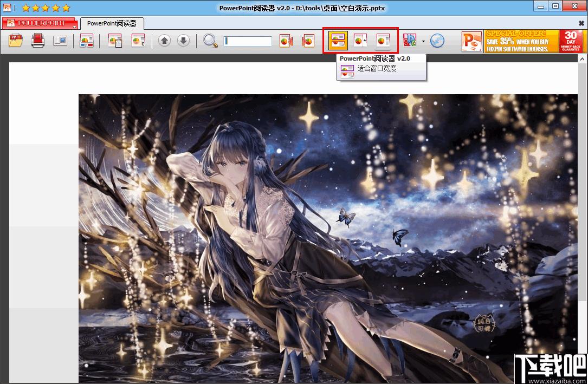This screenshot has width=588, height=384.
Task: Open the globe website icon
Action: pos(437,41)
